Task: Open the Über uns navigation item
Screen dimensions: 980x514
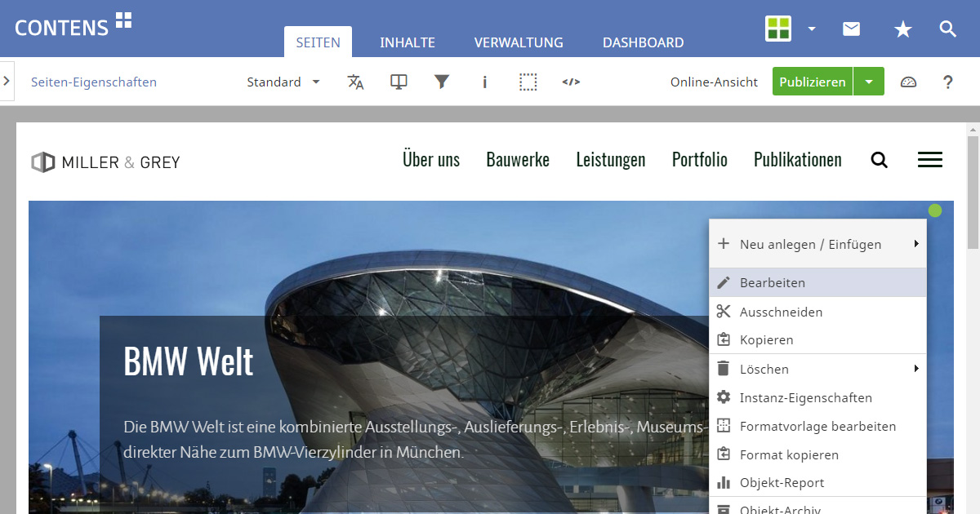Action: [431, 159]
